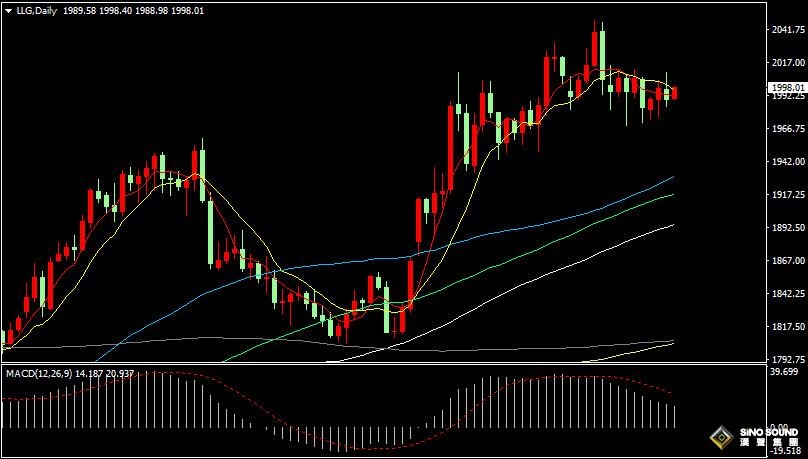Click the 1867.00 price scale value
This screenshot has width=808, height=459.
tap(788, 261)
